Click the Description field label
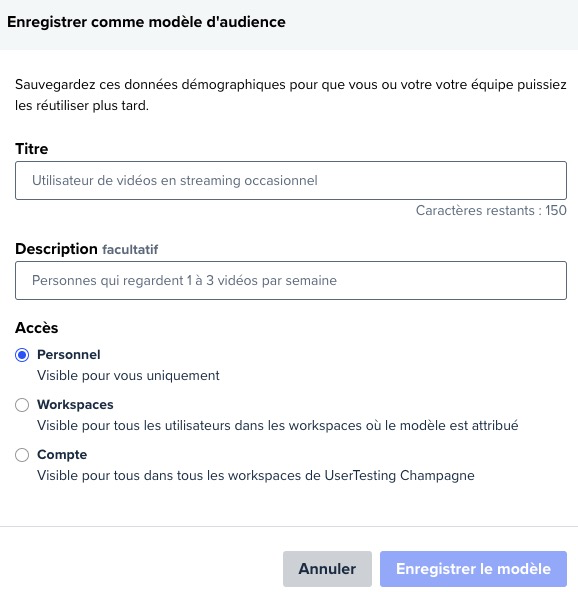Screen dimensions: 578x595 [56, 249]
